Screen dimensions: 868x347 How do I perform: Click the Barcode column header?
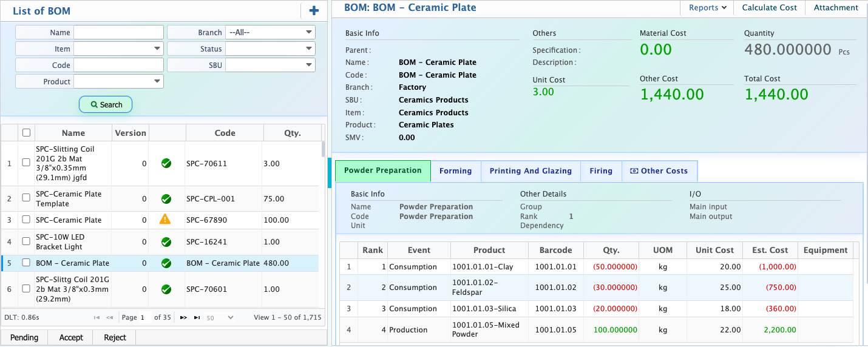click(555, 250)
